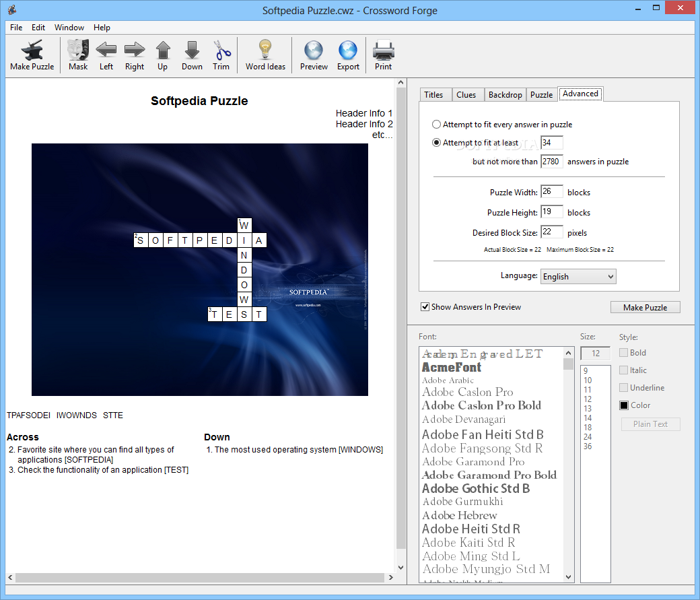The height and width of the screenshot is (600, 700).
Task: Open the Help menu
Action: tap(102, 27)
